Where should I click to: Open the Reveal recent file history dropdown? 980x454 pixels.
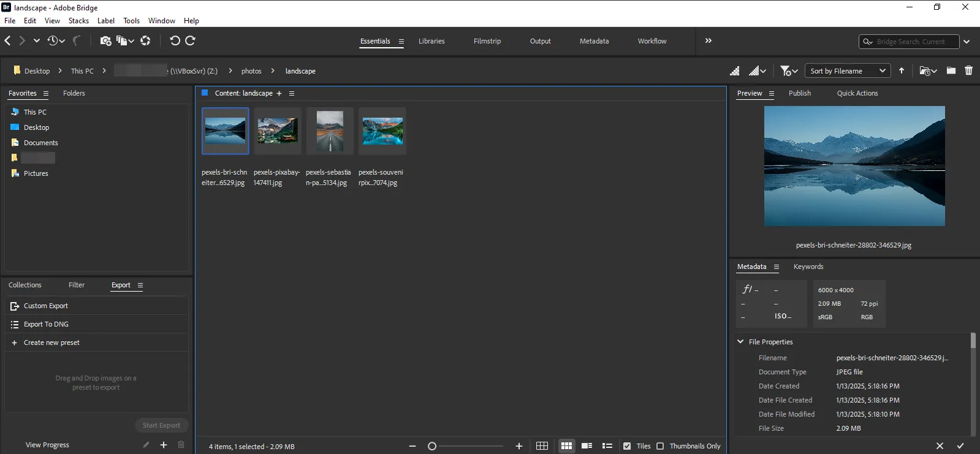(56, 40)
